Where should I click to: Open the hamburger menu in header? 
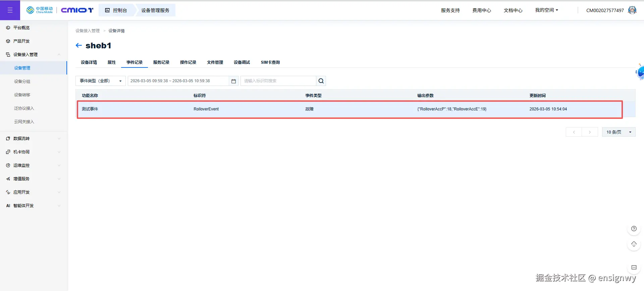(x=10, y=10)
